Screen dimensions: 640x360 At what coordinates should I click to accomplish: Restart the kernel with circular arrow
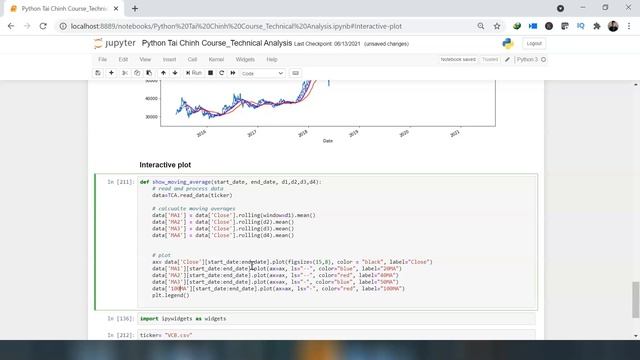222,73
